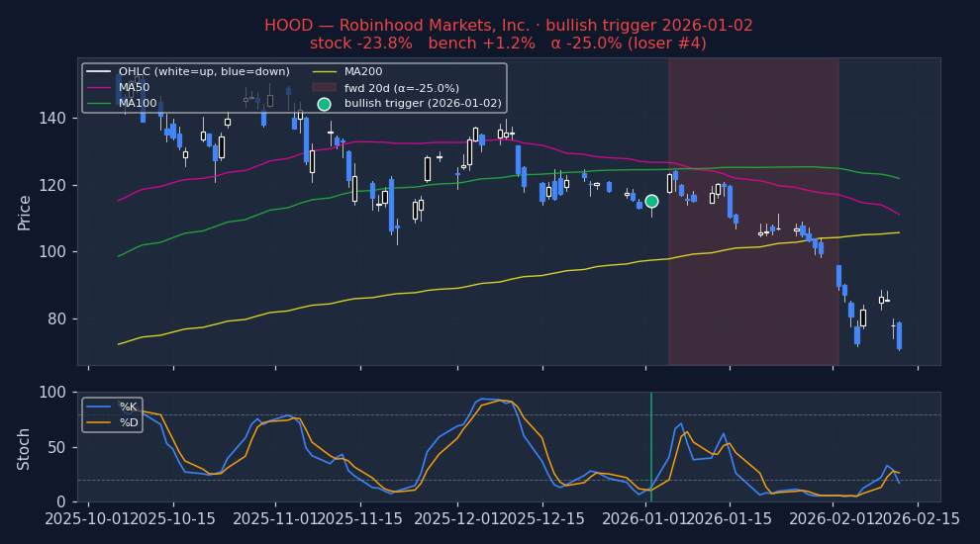Screen dimensions: 980x544
Task: Click the 2026-01-01 date tick label
Action: point(647,519)
